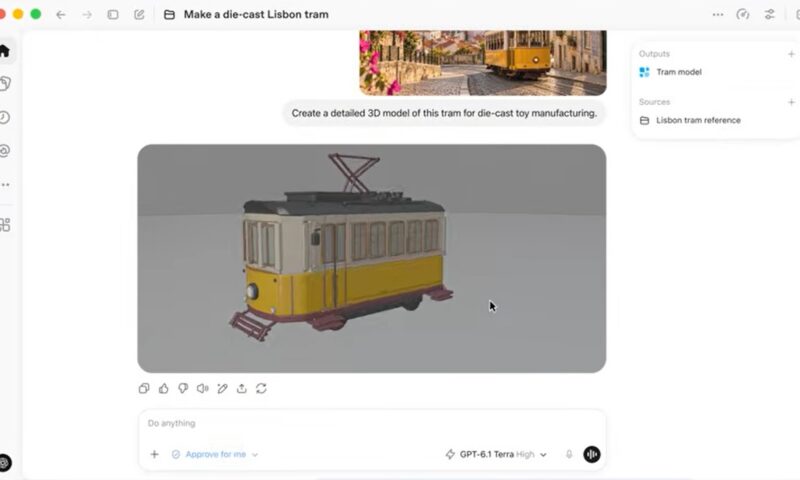Open the GPT-6.1 Terra model selector
The height and width of the screenshot is (480, 800).
496,454
